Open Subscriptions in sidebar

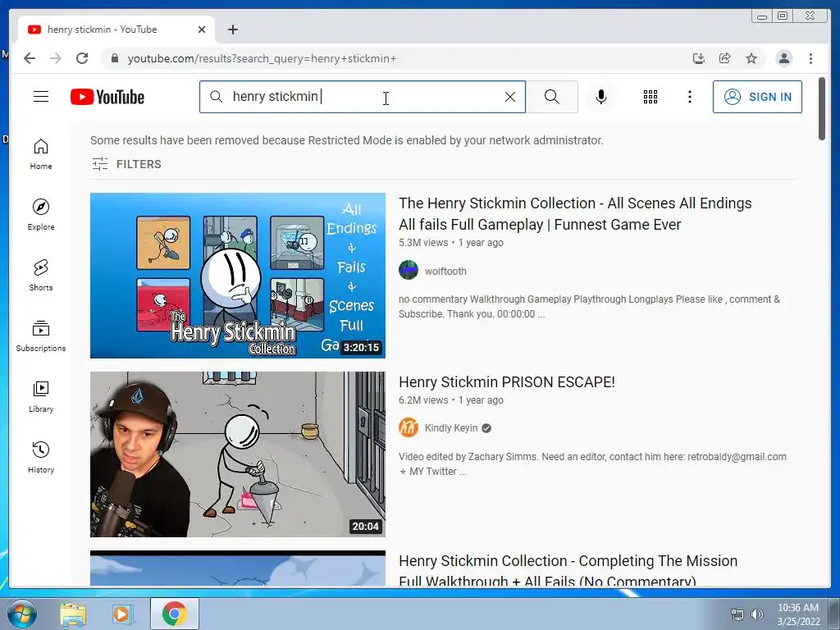tap(41, 336)
